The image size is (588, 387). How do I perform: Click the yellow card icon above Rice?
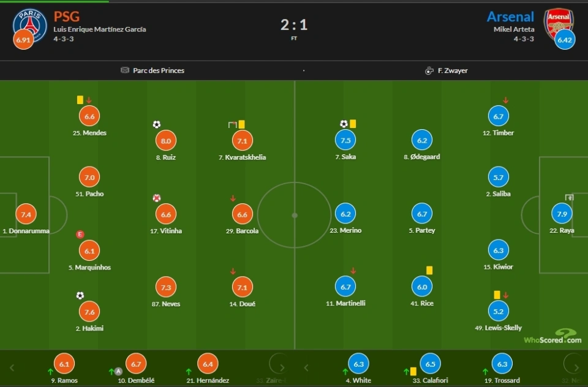429,271
